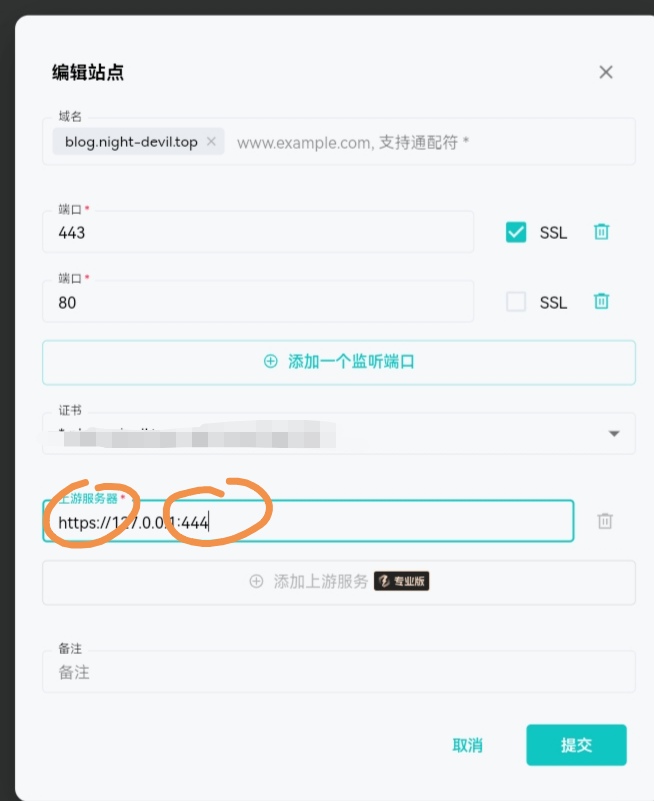Click the plus icon for 添加一个监听端口
654x801 pixels.
(x=270, y=361)
